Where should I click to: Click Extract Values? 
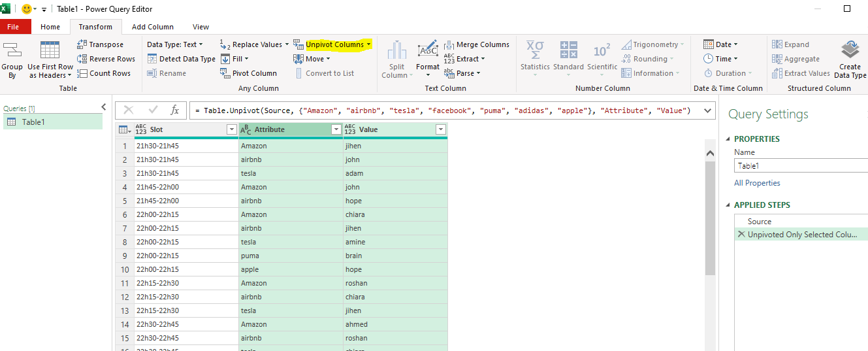801,73
